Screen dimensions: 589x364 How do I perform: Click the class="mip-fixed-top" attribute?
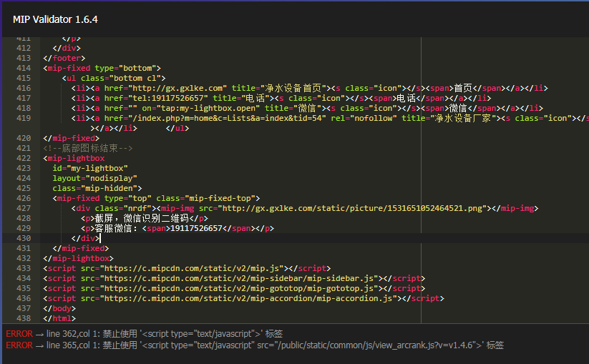tap(206, 198)
